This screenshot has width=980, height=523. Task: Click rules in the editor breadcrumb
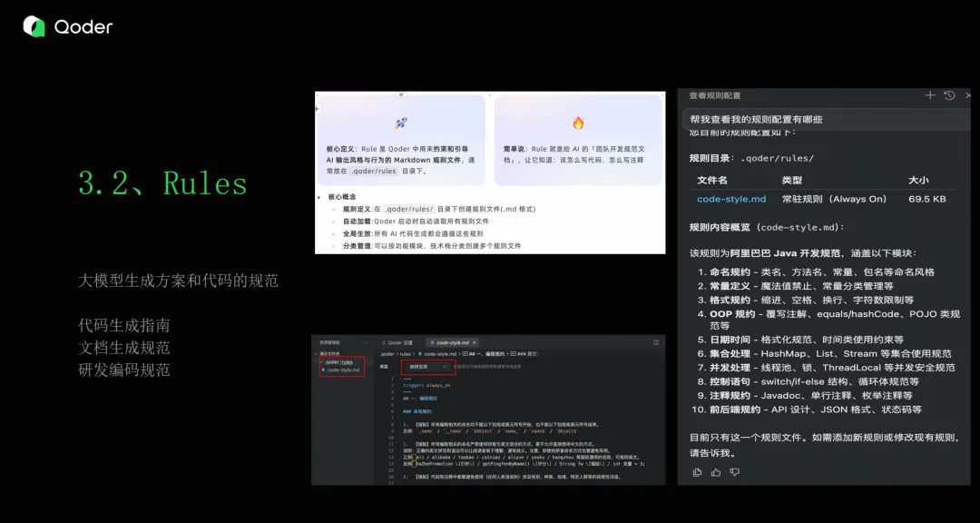pyautogui.click(x=405, y=354)
